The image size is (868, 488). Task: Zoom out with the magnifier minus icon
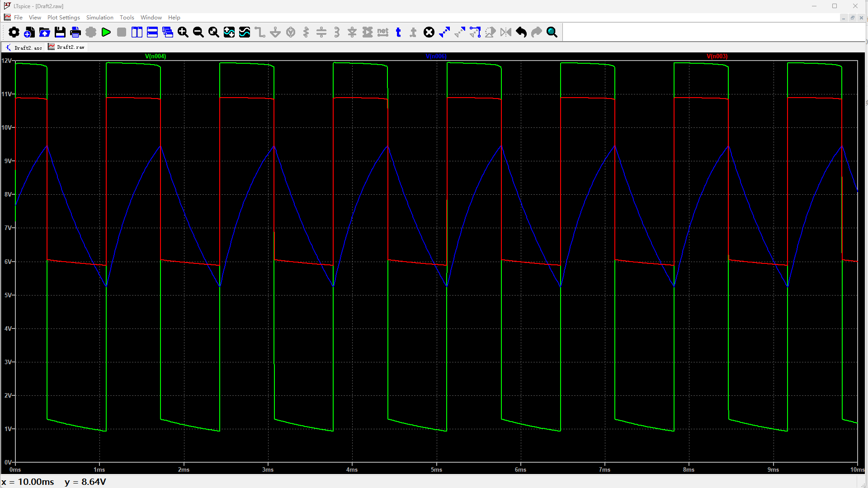tap(198, 32)
